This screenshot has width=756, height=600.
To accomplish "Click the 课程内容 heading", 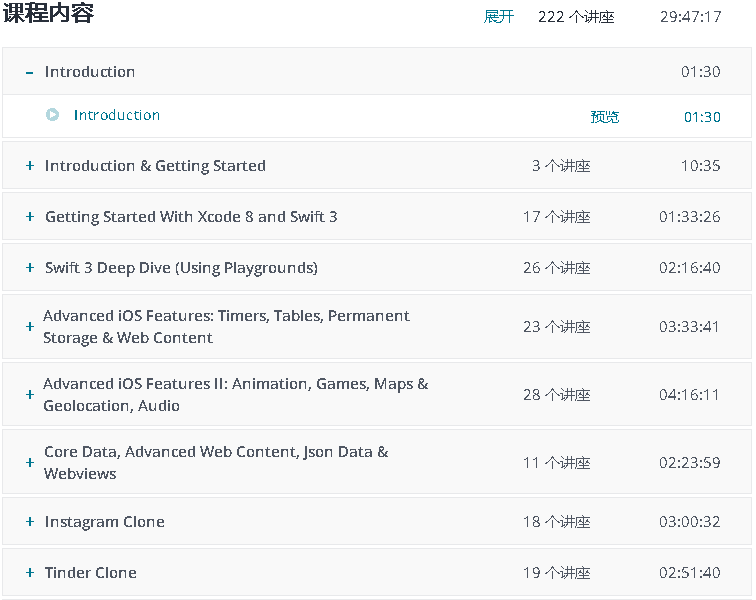I will pos(49,15).
